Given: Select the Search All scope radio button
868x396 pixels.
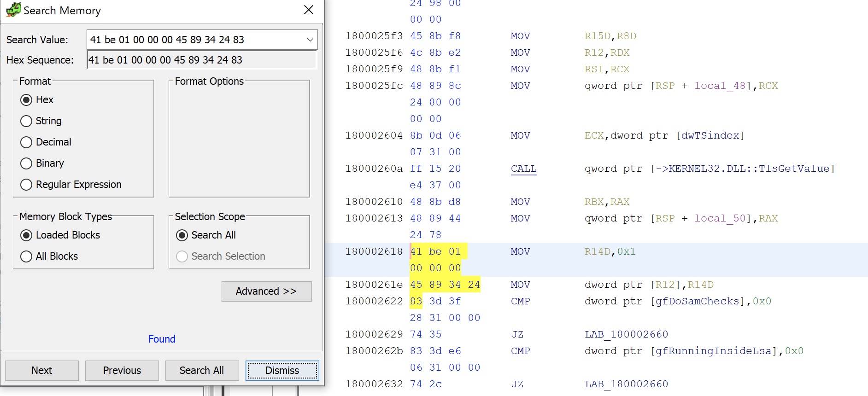Looking at the screenshot, I should pos(182,235).
